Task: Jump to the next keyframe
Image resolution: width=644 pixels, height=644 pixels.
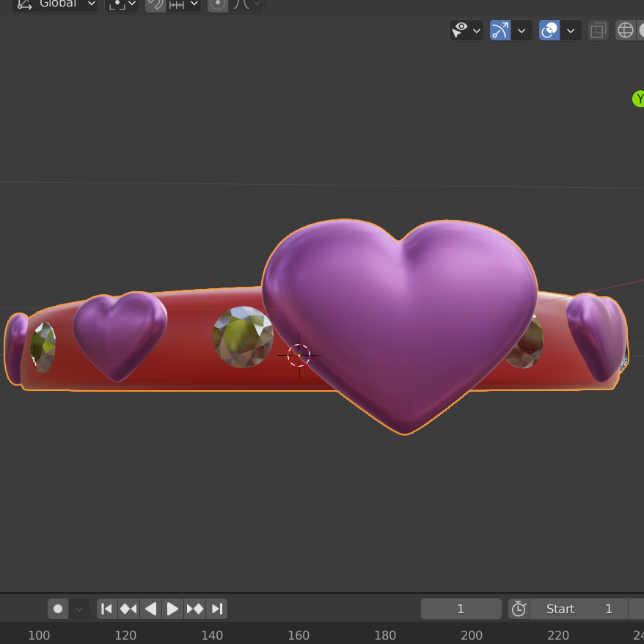Action: (194, 609)
